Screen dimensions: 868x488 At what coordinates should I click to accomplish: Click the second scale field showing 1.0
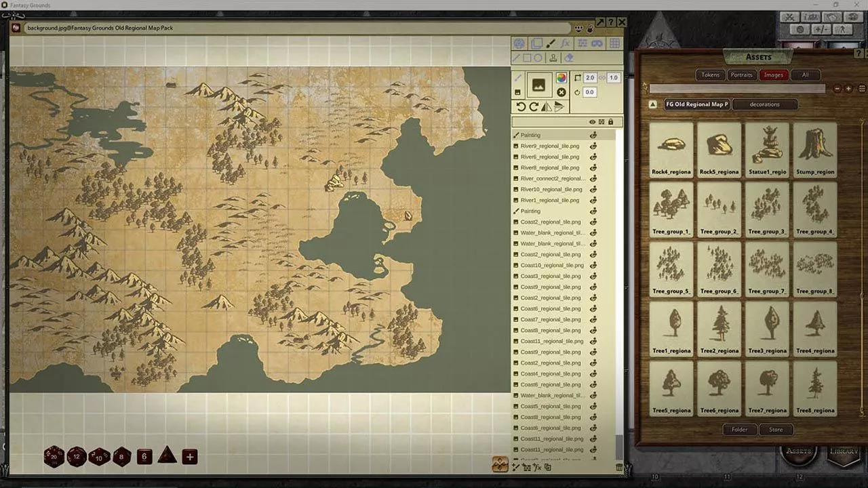pyautogui.click(x=614, y=78)
